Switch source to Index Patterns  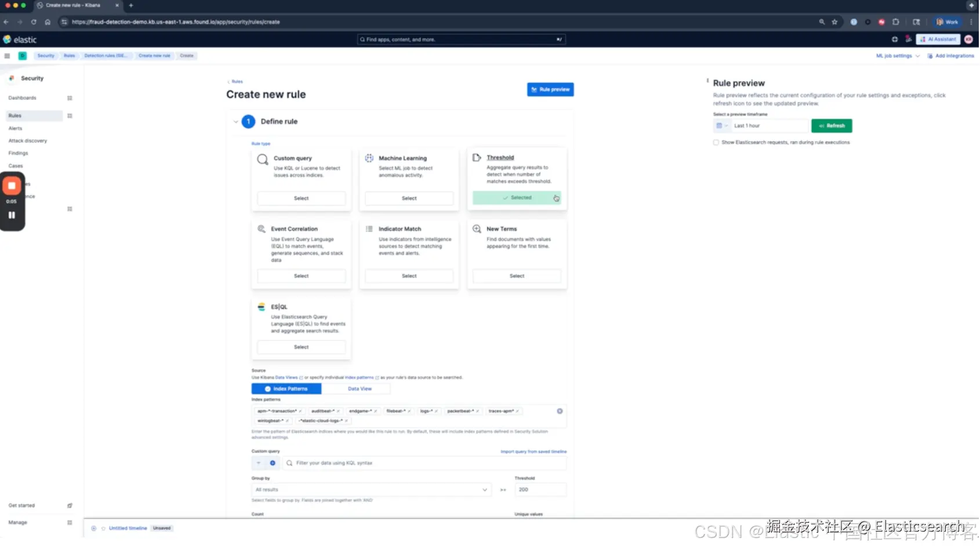click(286, 389)
